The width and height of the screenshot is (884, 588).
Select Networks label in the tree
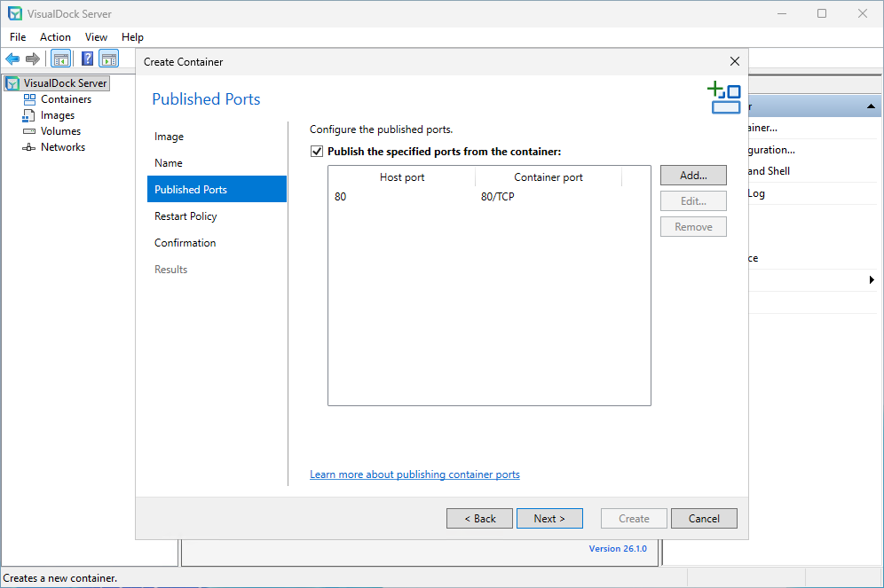[x=63, y=147]
